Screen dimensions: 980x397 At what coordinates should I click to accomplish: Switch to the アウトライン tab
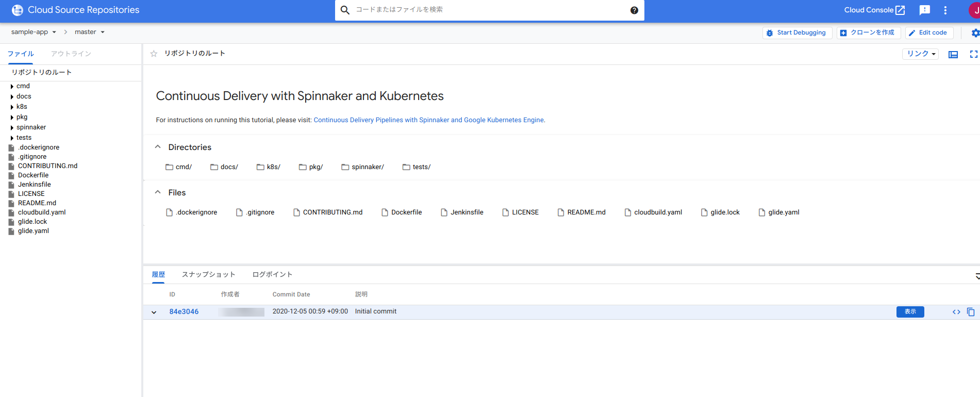71,54
